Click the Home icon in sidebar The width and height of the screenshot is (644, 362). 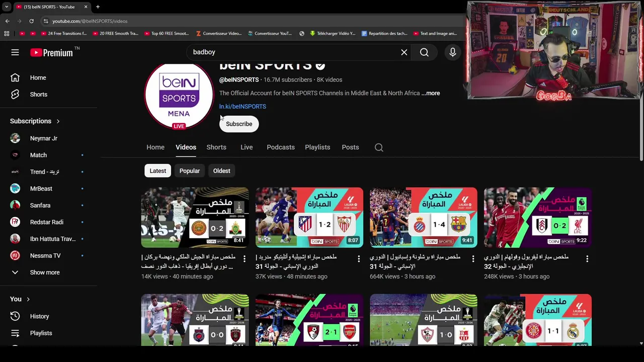15,77
